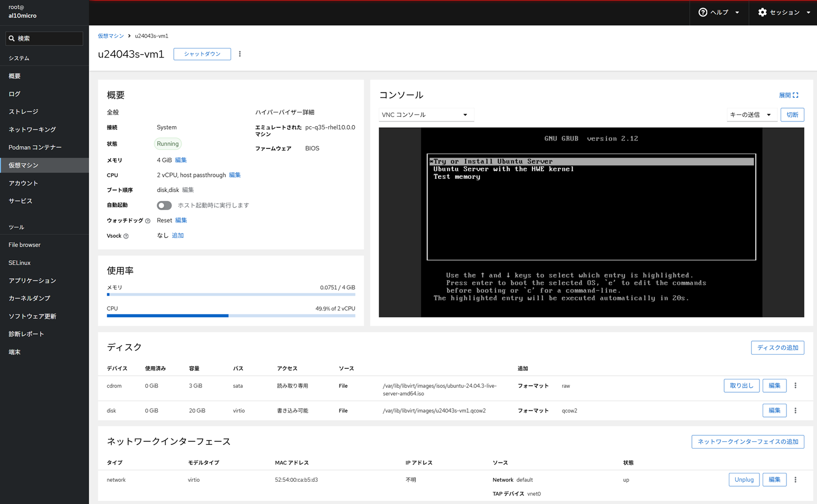
Task: Open 診断レポート in the sidebar
Action: coord(44,334)
